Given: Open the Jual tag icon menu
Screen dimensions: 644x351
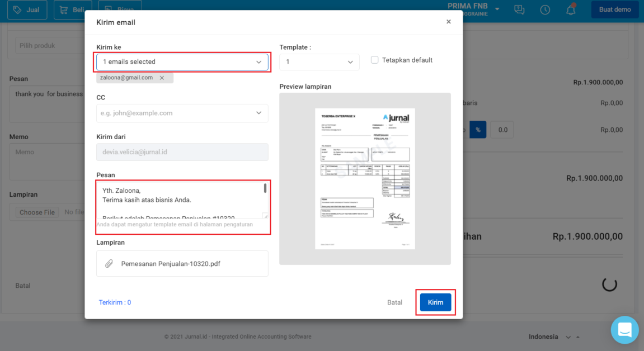Looking at the screenshot, I should point(16,10).
